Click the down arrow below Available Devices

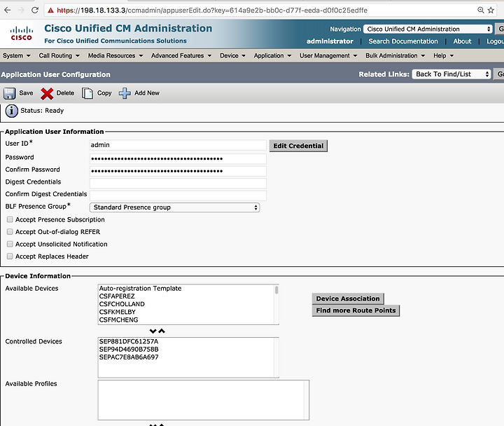(153, 331)
